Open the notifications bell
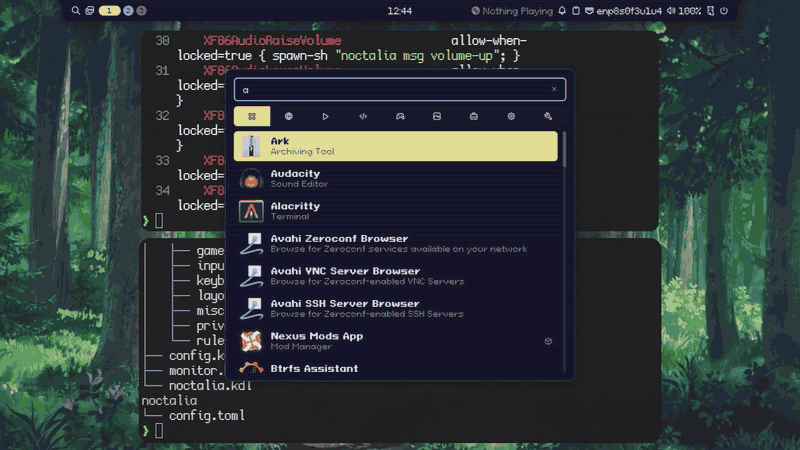 point(562,11)
